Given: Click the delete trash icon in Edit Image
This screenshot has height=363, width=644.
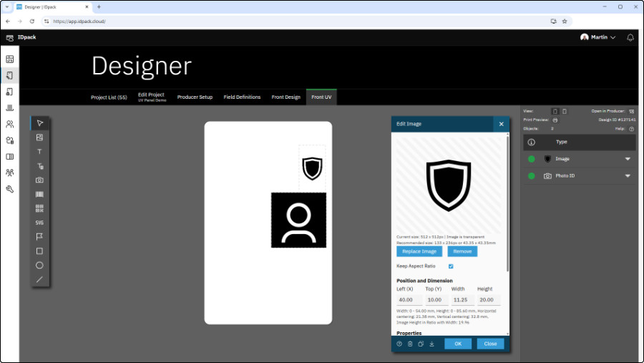Looking at the screenshot, I should pyautogui.click(x=410, y=344).
